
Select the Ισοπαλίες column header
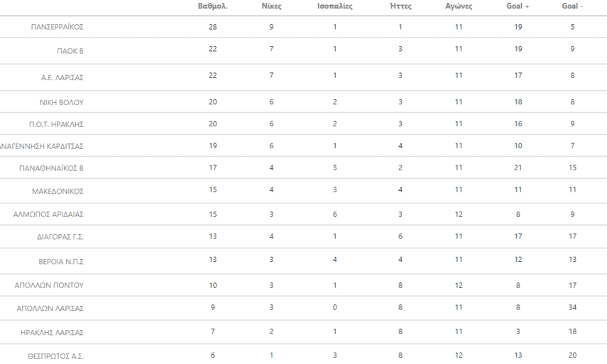click(334, 7)
